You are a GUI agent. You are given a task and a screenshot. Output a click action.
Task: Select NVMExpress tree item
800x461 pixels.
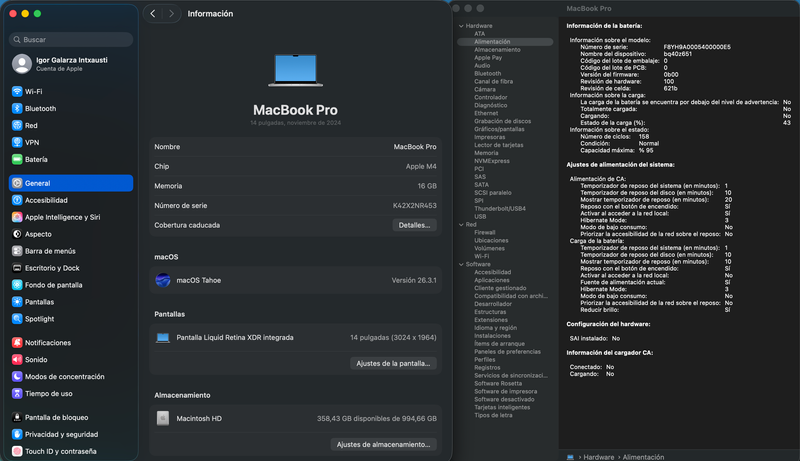tap(492, 161)
